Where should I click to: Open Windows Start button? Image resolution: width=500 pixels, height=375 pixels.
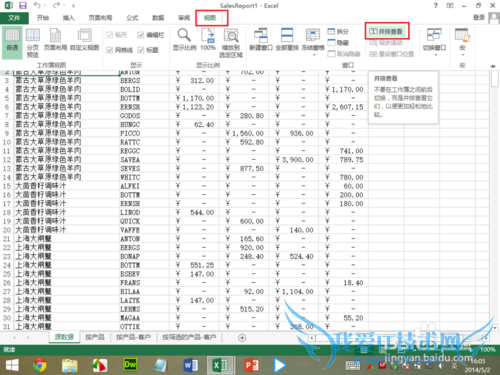[x=12, y=365]
